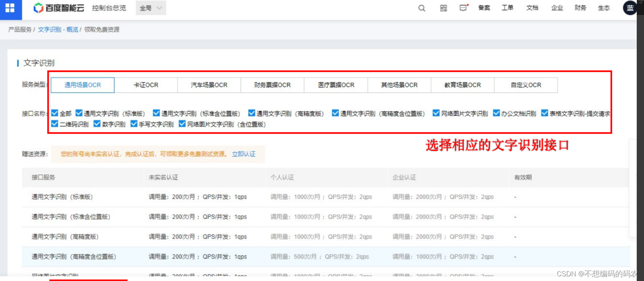Open the 工单 menu
The height and width of the screenshot is (281, 644).
coord(507,8)
